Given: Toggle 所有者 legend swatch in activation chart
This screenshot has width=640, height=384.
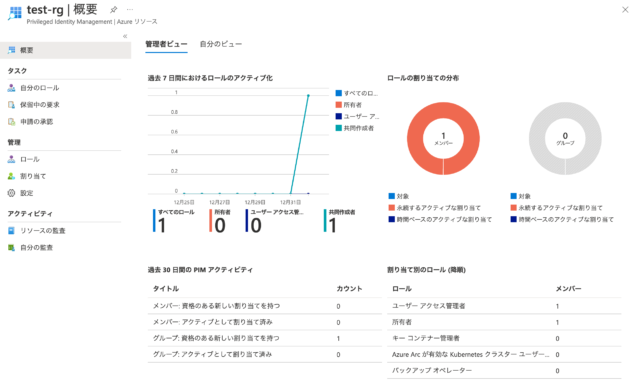Looking at the screenshot, I should tap(338, 105).
